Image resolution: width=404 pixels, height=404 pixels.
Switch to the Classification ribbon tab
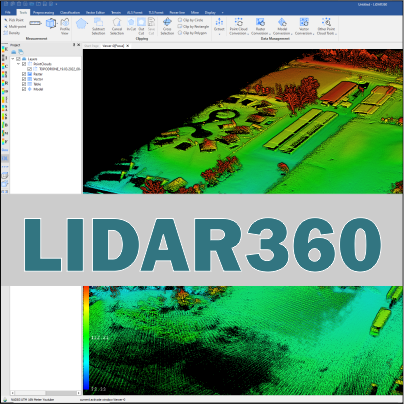pyautogui.click(x=70, y=12)
